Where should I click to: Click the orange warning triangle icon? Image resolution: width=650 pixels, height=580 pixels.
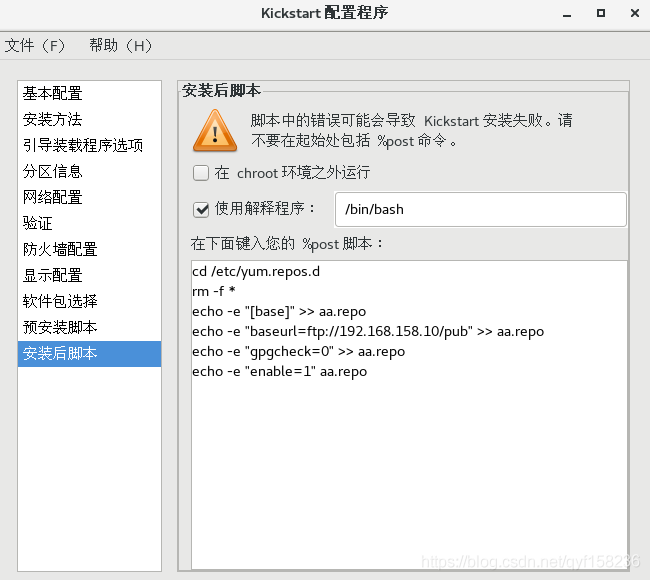tap(215, 131)
